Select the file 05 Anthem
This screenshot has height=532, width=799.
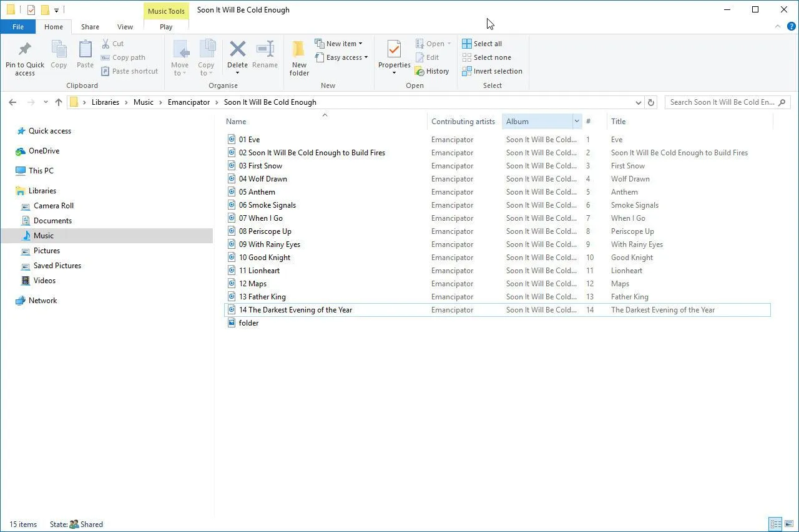pos(257,192)
